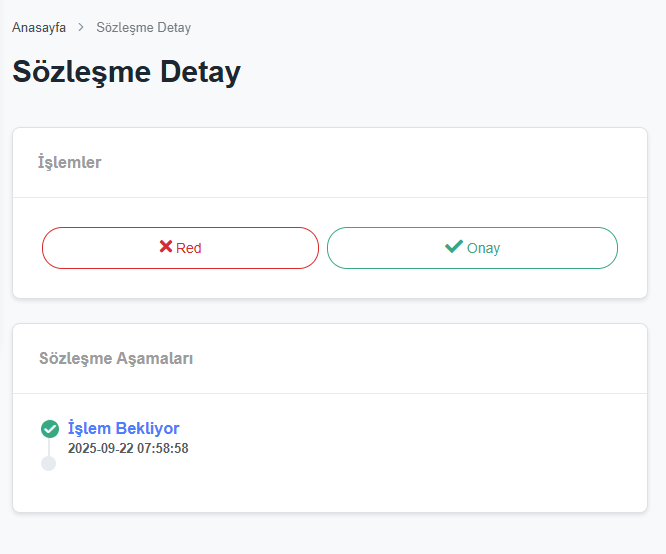Click empty area right of İşlemler header
This screenshot has width=666, height=554.
pos(400,162)
